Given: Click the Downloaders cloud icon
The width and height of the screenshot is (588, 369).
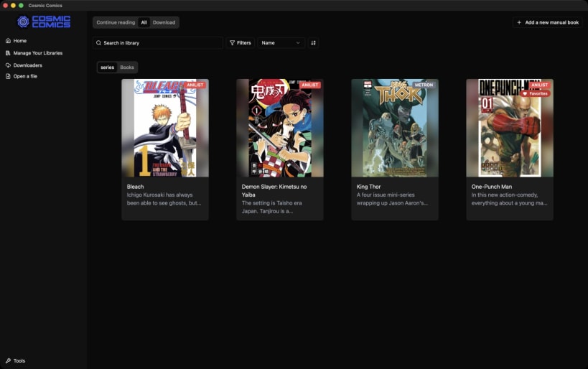Looking at the screenshot, I should pos(8,65).
